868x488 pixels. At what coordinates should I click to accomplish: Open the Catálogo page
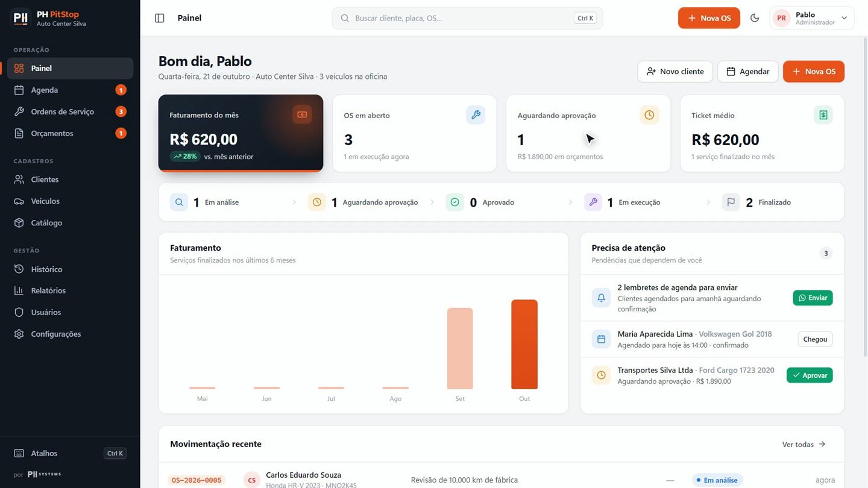click(70, 223)
